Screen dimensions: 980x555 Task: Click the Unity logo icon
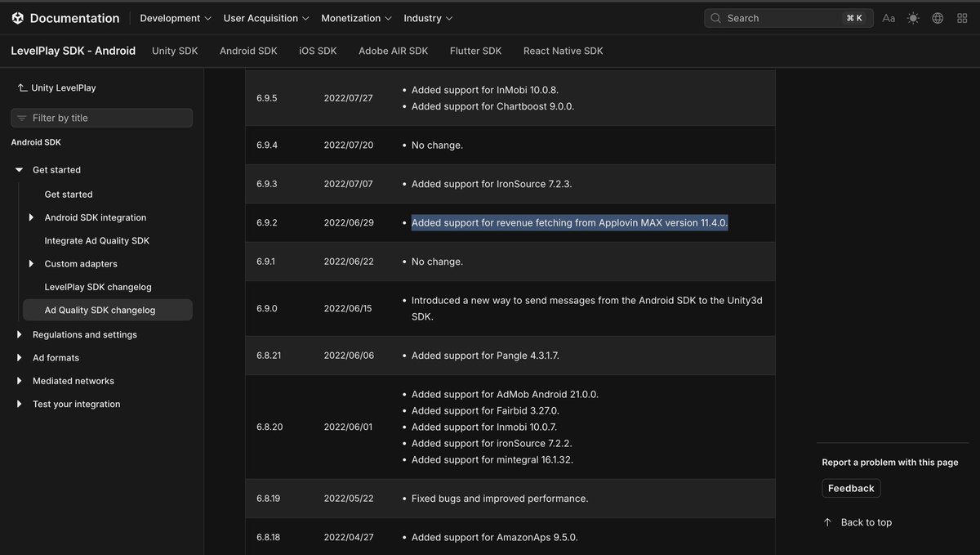click(18, 18)
